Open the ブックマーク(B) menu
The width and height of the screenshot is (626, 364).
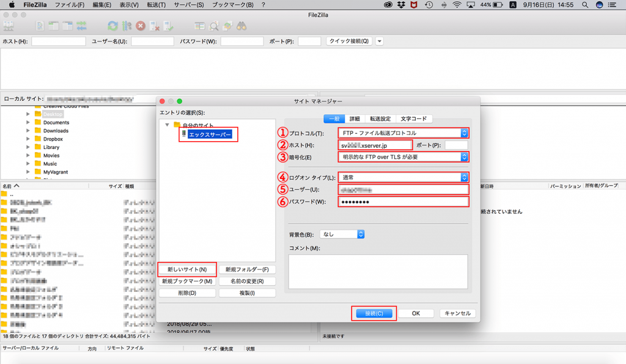coord(232,5)
